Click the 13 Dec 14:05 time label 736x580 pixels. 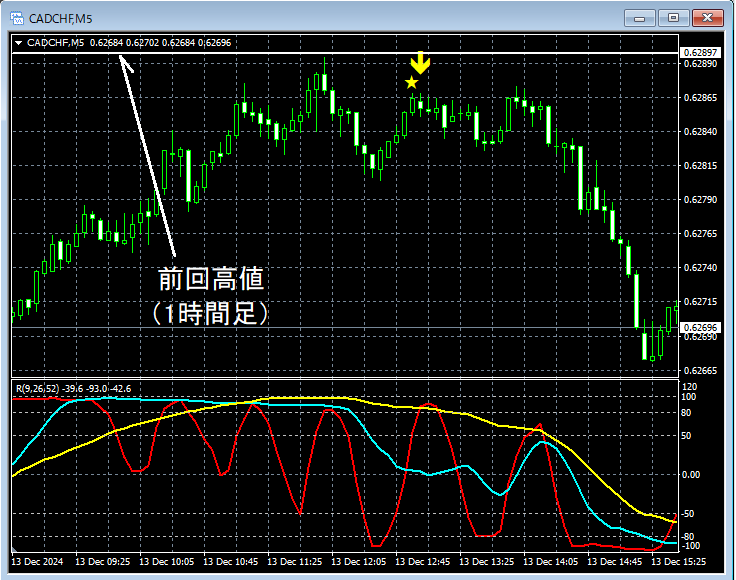551,561
